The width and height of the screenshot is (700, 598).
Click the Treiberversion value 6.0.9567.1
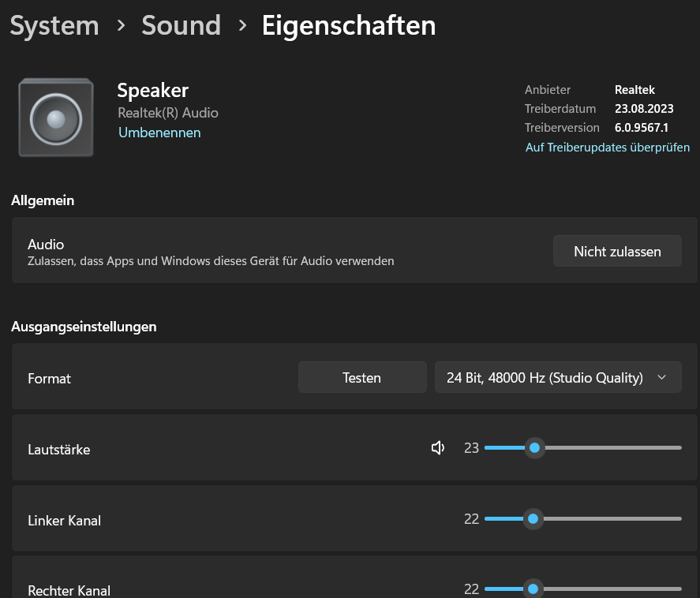coord(642,127)
